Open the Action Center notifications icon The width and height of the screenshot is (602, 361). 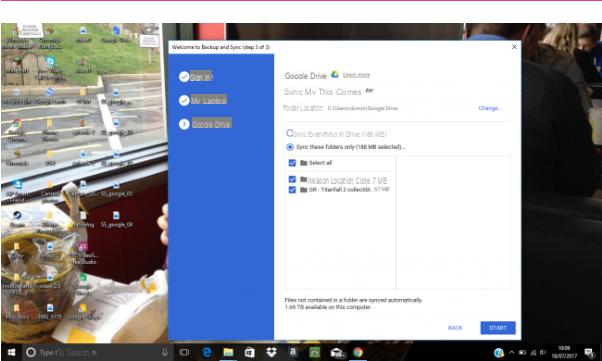tap(589, 352)
